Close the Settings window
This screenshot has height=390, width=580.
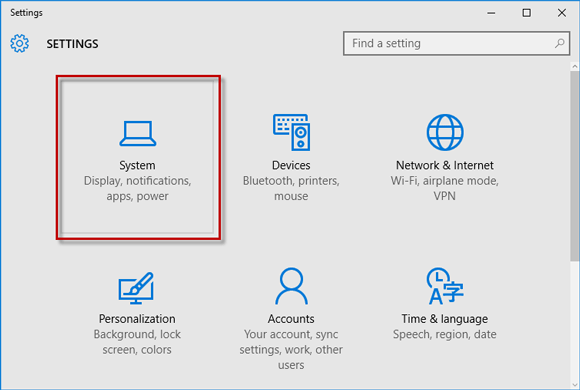562,13
